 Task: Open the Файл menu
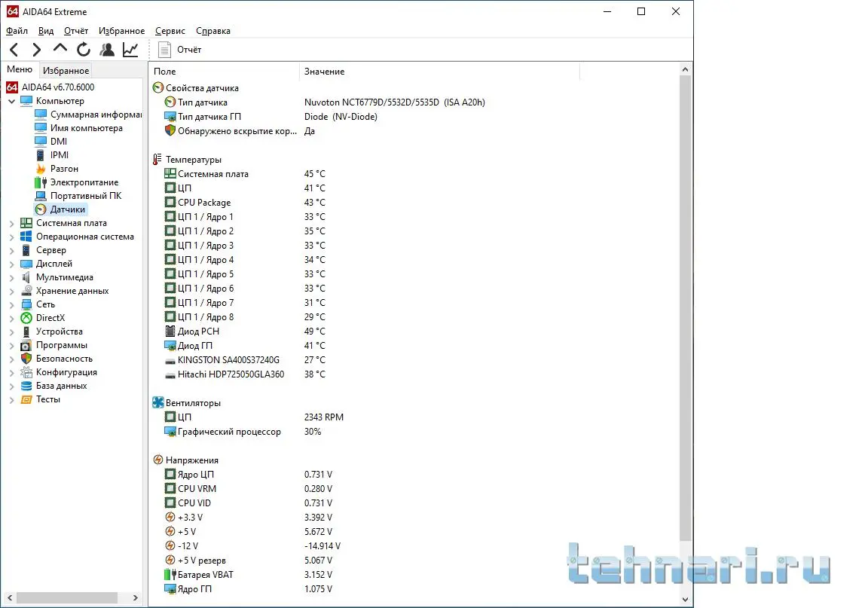coord(17,31)
